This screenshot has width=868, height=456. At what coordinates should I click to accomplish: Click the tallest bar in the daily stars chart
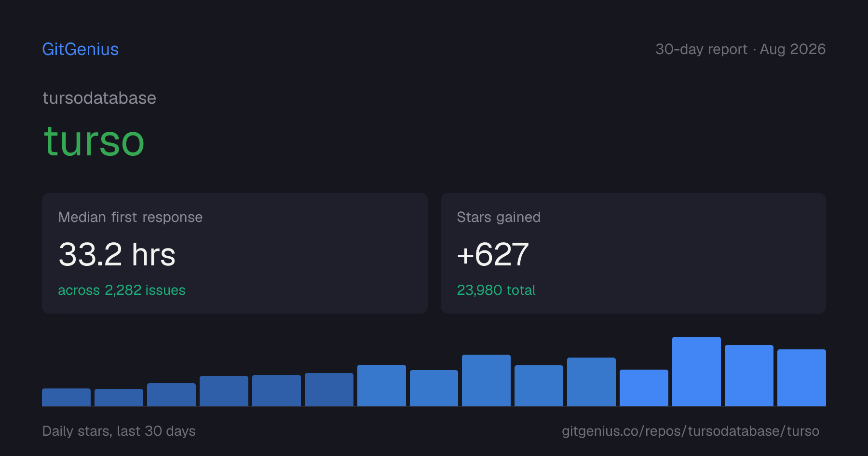tap(696, 372)
